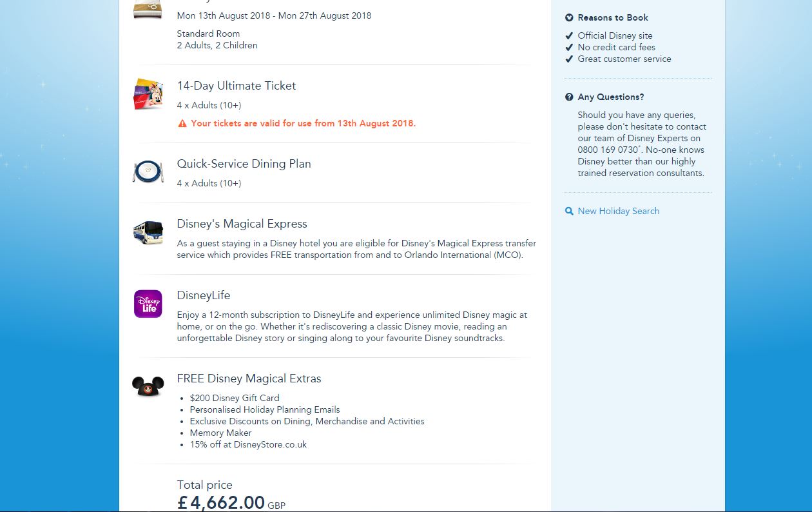Click the 14-Day Ultimate Ticket heading

237,86
